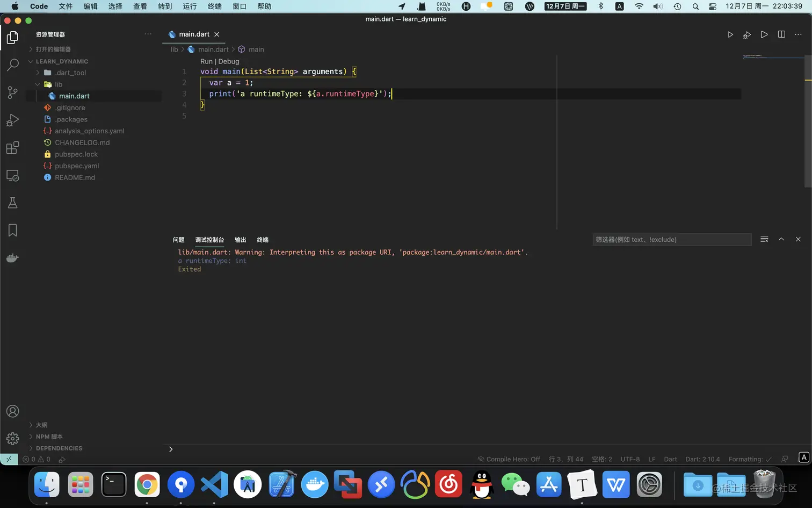Open the Explorer view in activity bar
Viewport: 812px width, 508px height.
tap(12, 38)
